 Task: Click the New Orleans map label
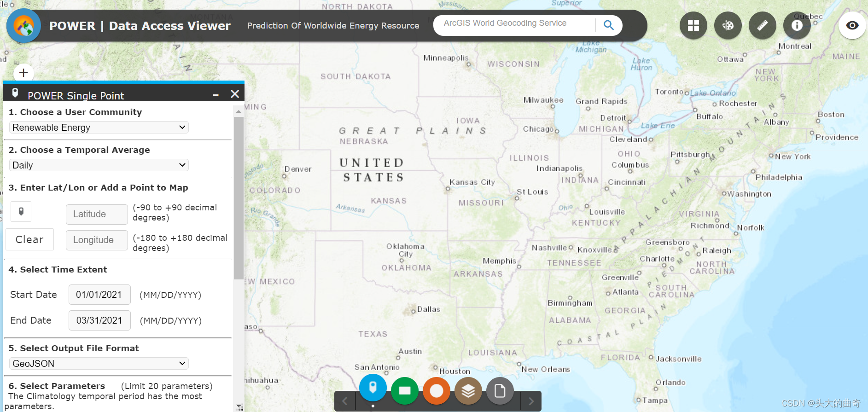[x=546, y=369]
